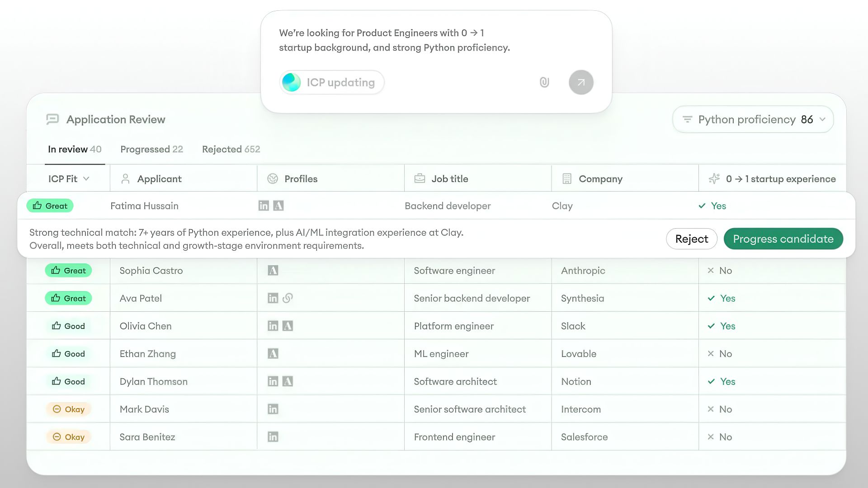
Task: Click Ethan Zhang's resume icon
Action: coord(273,354)
